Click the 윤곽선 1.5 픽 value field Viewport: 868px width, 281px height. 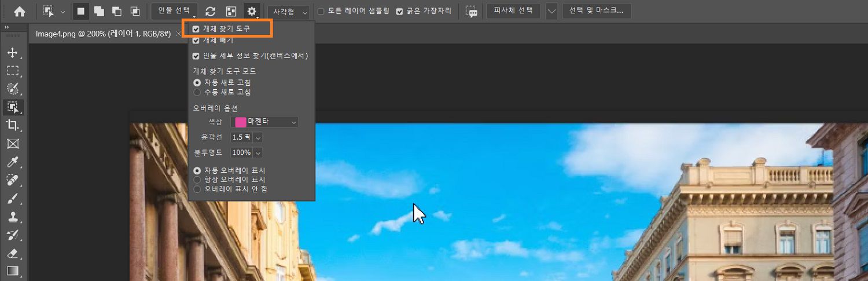(241, 137)
